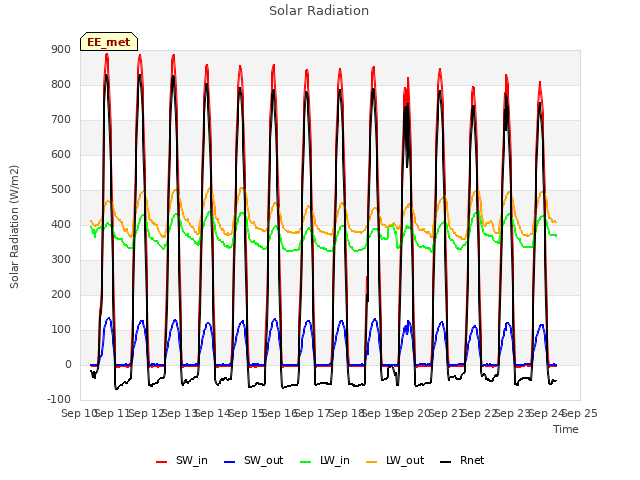Viewport: 640px width, 480px height.
Task: Select the LW_in legend label
Action: point(335,460)
